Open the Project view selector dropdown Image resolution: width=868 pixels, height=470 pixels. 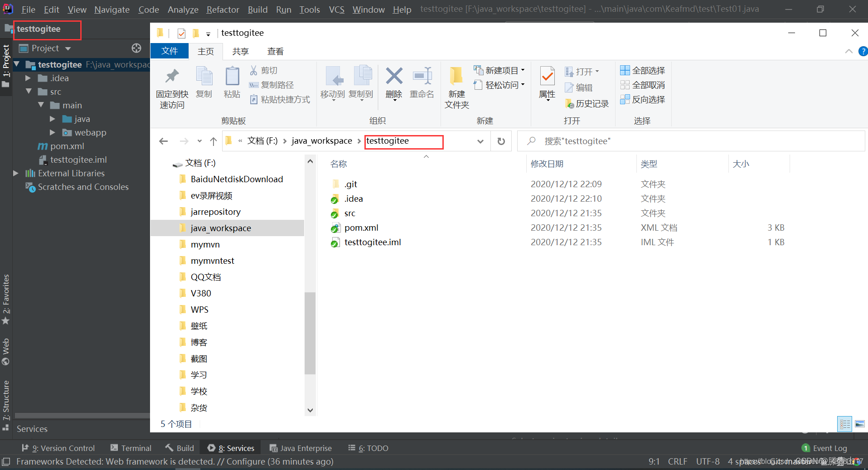pyautogui.click(x=68, y=48)
